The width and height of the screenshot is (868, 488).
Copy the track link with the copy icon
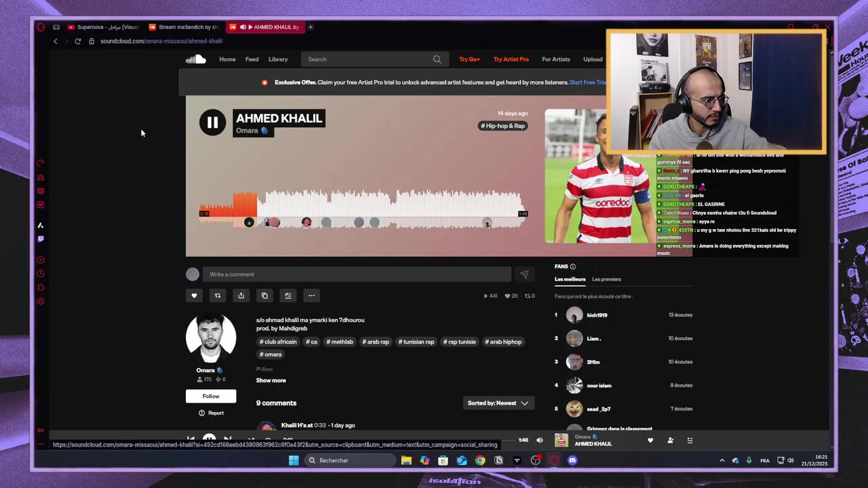point(264,296)
